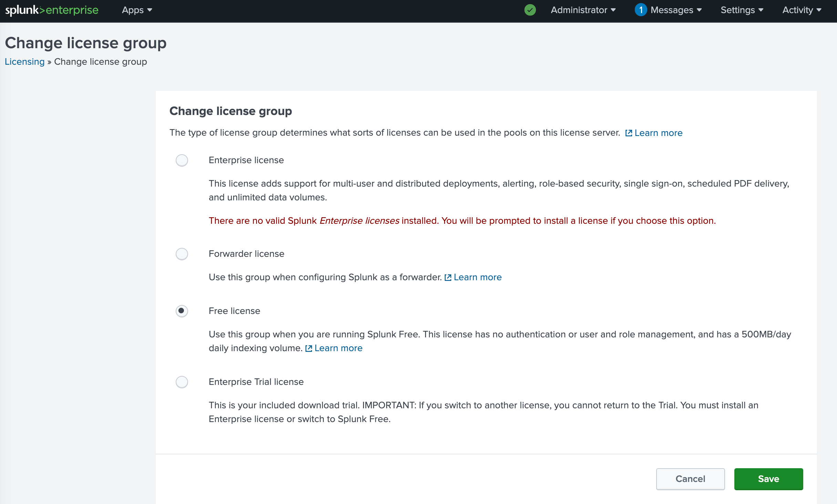
Task: Click the green health status check icon
Action: pyautogui.click(x=530, y=10)
